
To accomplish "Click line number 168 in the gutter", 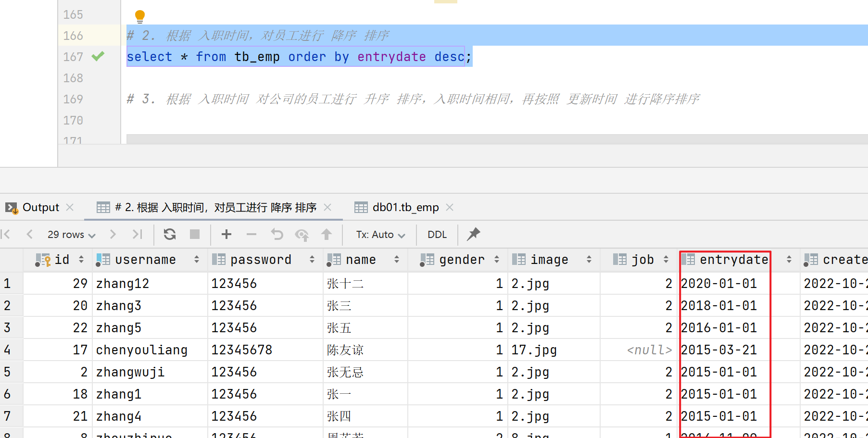I will click(x=73, y=78).
